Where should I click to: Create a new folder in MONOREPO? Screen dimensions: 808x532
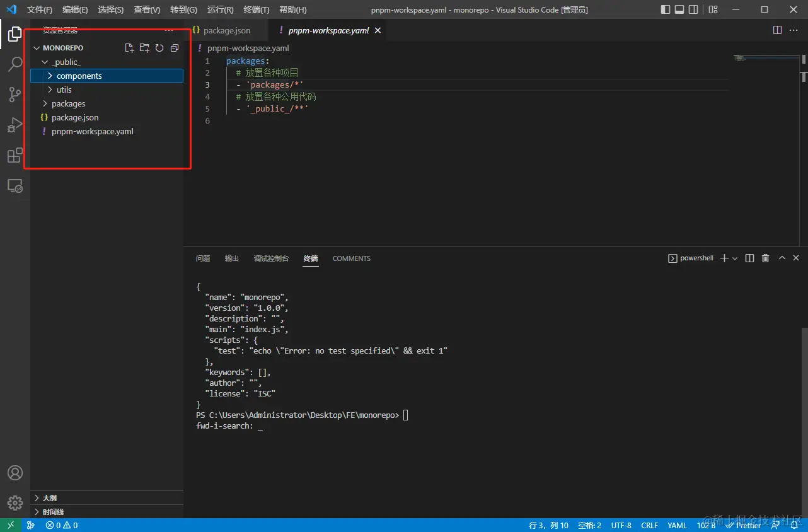click(x=144, y=48)
